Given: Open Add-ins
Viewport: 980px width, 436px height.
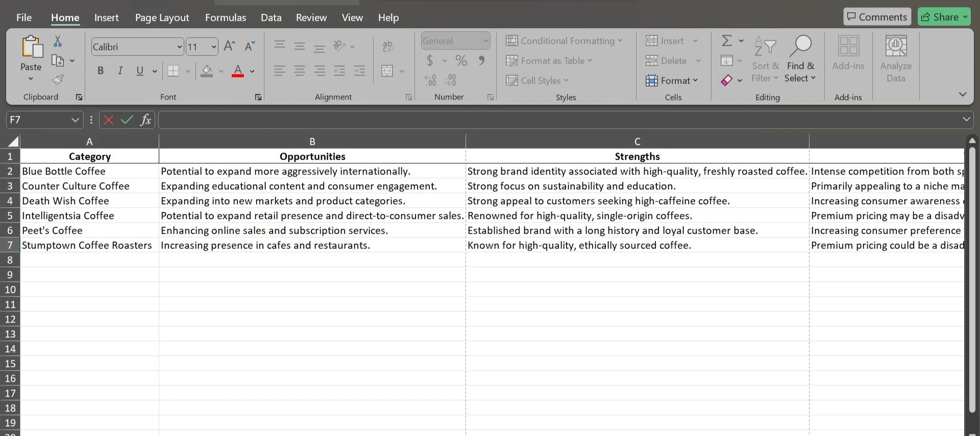Looking at the screenshot, I should [848, 53].
